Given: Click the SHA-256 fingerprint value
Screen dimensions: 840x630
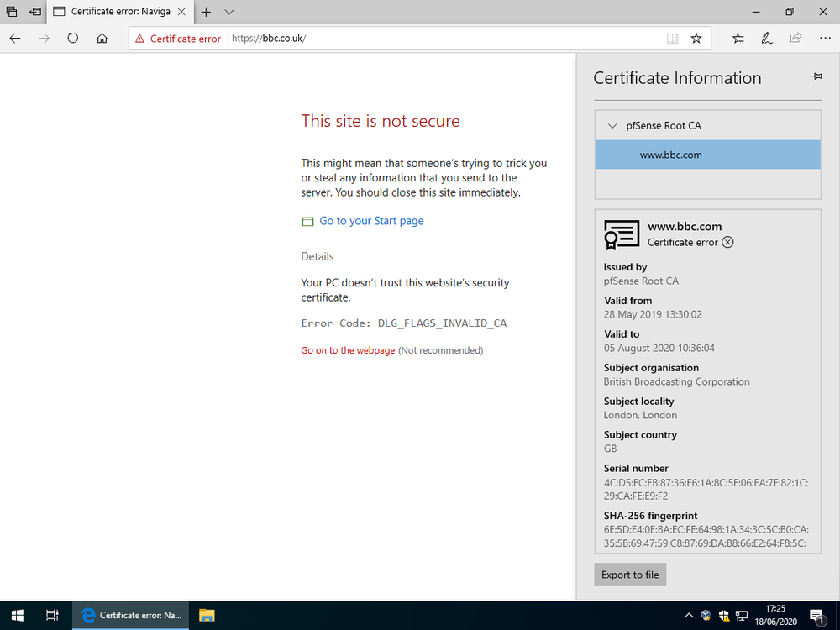Looking at the screenshot, I should point(706,536).
